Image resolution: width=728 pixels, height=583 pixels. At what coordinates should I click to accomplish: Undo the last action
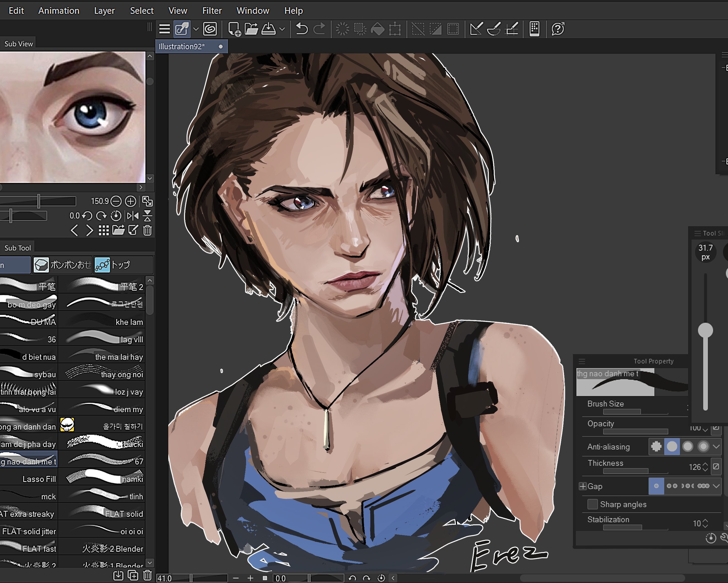[x=302, y=29]
